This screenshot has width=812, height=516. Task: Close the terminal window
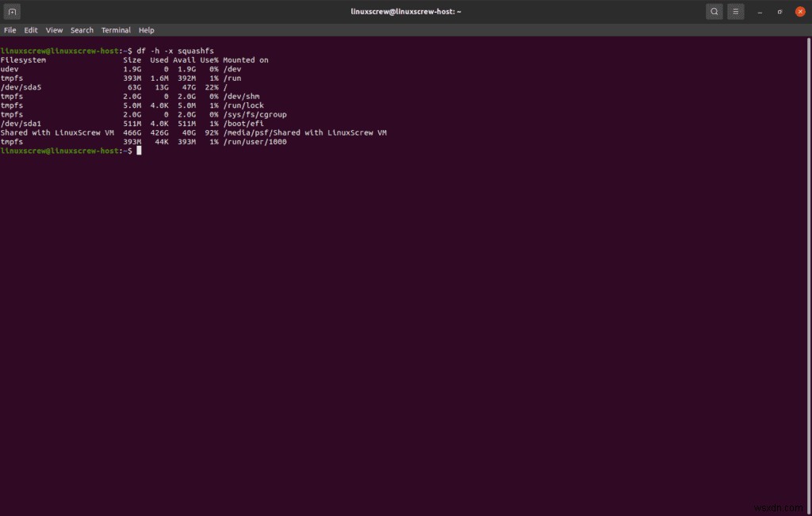[x=799, y=11]
